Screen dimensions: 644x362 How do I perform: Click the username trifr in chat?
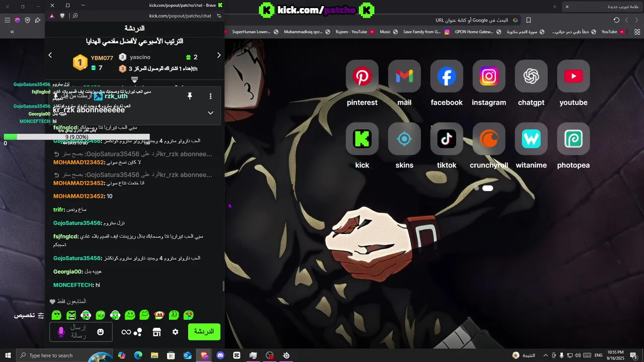coord(59,209)
